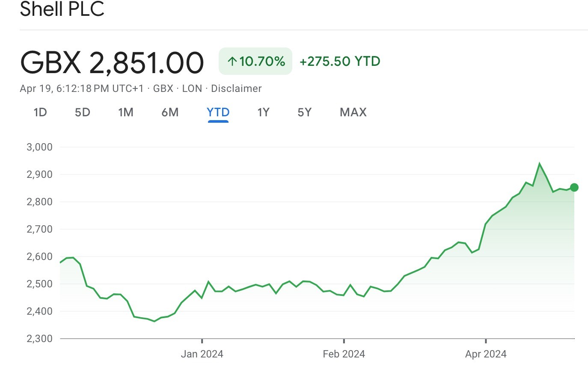
Task: Open the Disclaimer link
Action: pos(236,89)
